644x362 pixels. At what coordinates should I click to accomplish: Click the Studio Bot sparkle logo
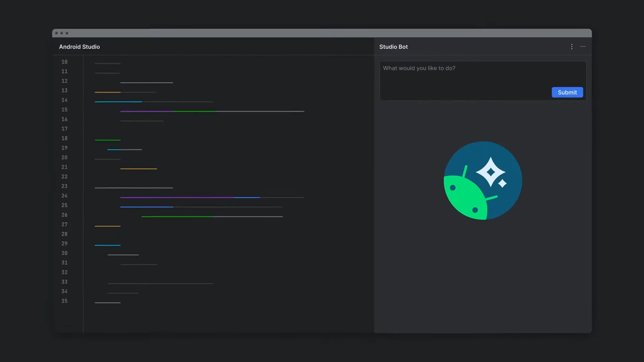click(482, 181)
